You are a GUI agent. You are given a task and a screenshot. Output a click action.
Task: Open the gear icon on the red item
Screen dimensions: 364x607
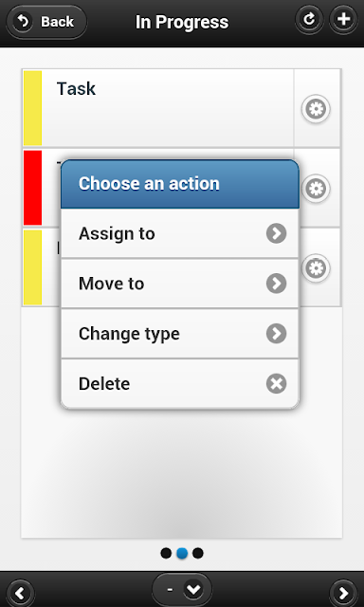coord(316,189)
